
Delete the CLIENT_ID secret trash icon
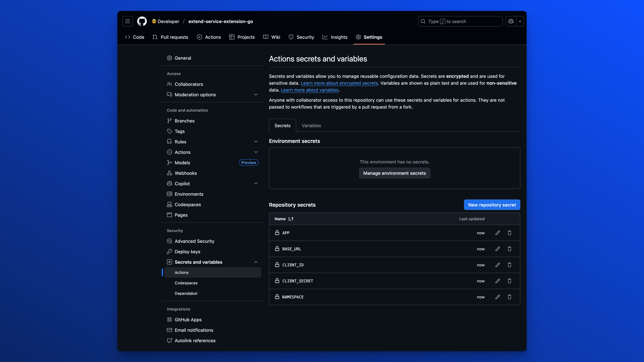pos(509,265)
